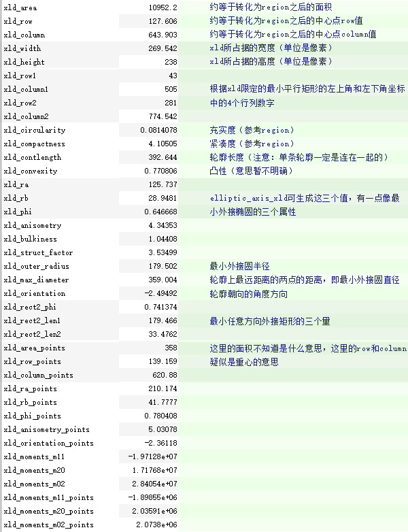Click the value 179.502
Image resolution: width=408 pixels, height=532 pixels.
[x=163, y=266]
